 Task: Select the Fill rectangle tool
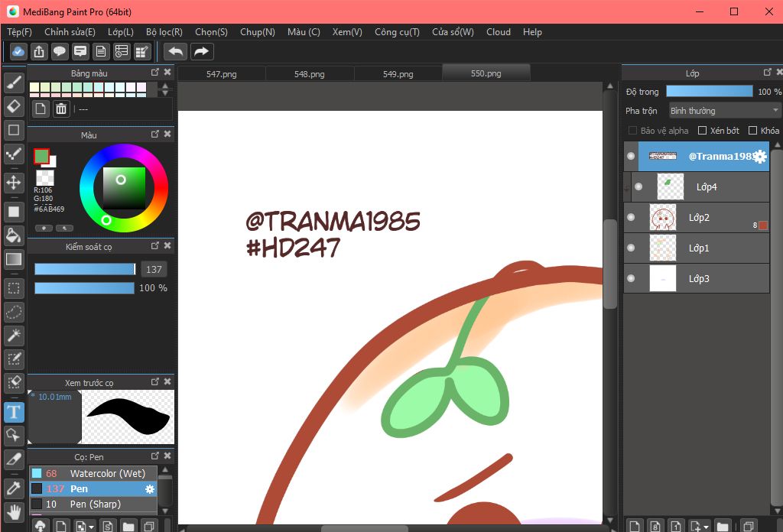click(x=14, y=212)
